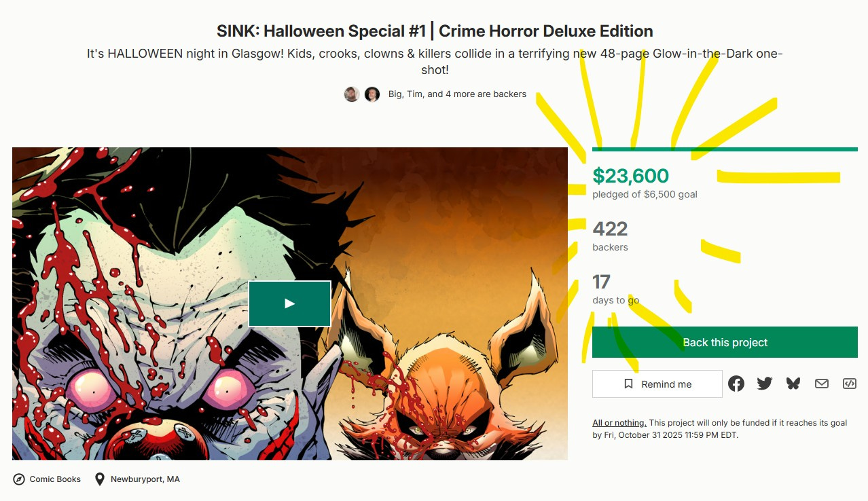Click first backer avatar photo
The image size is (868, 501).
point(351,94)
